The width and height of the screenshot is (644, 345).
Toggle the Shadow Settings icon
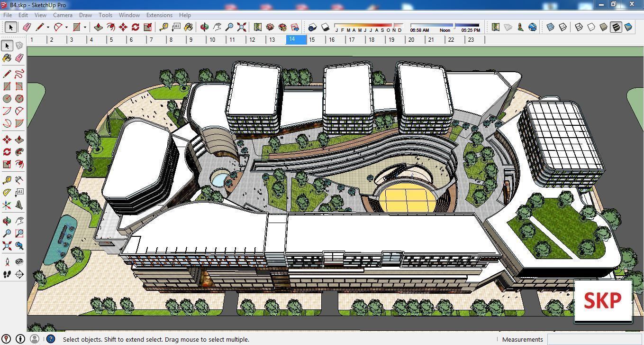pos(313,27)
